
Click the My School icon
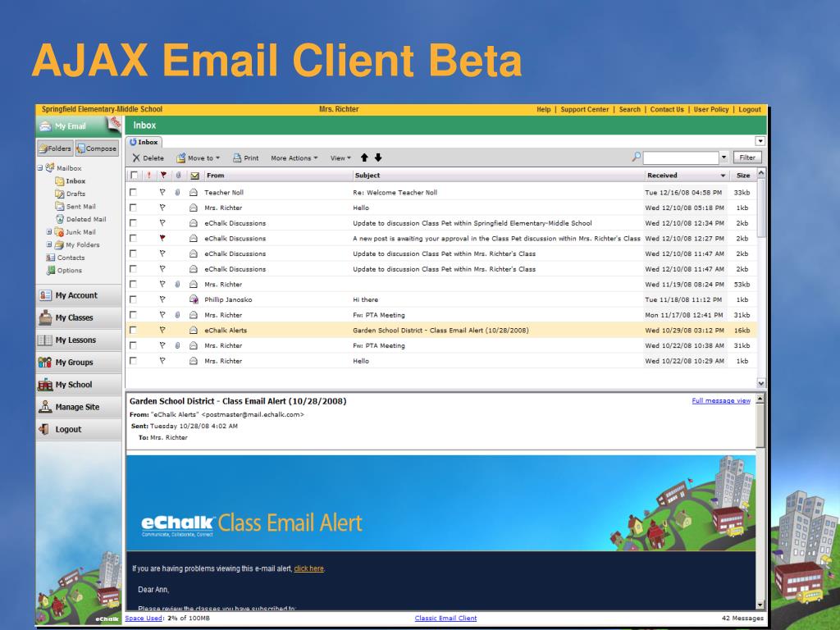(x=45, y=385)
